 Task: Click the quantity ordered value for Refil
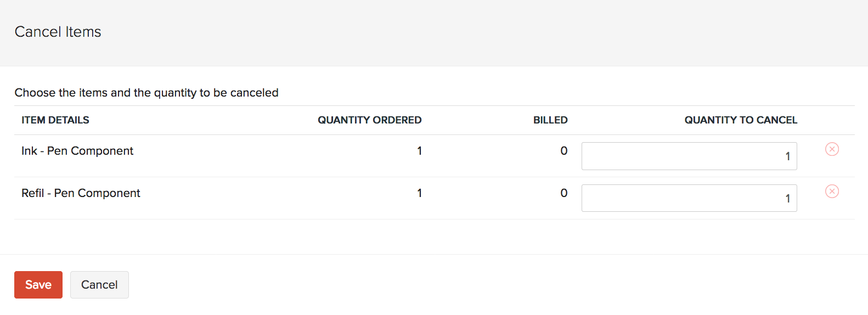(x=419, y=193)
